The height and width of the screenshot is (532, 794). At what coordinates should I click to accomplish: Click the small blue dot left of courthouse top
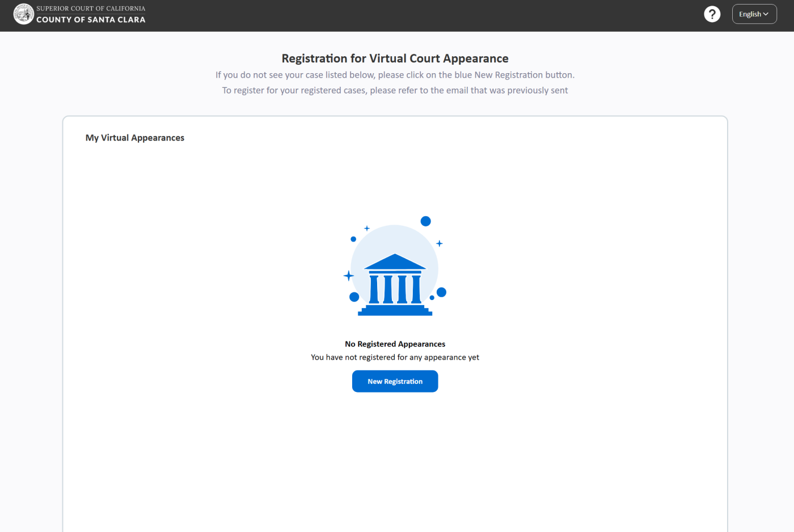click(353, 239)
